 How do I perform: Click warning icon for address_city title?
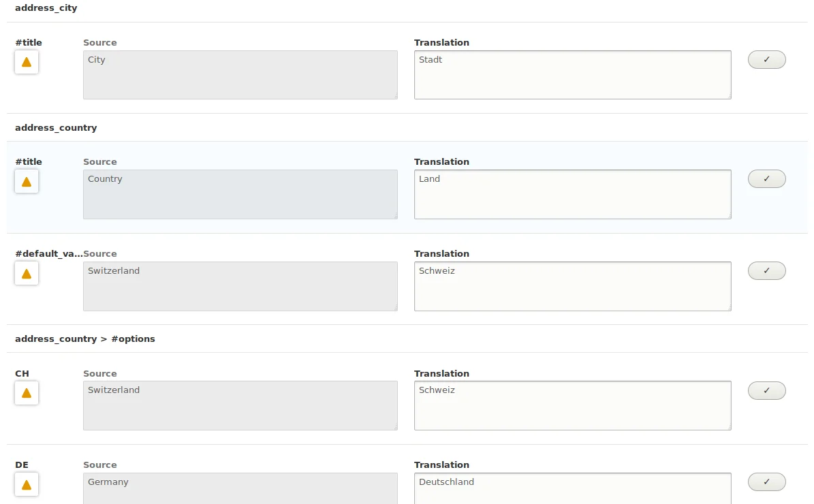(x=27, y=62)
